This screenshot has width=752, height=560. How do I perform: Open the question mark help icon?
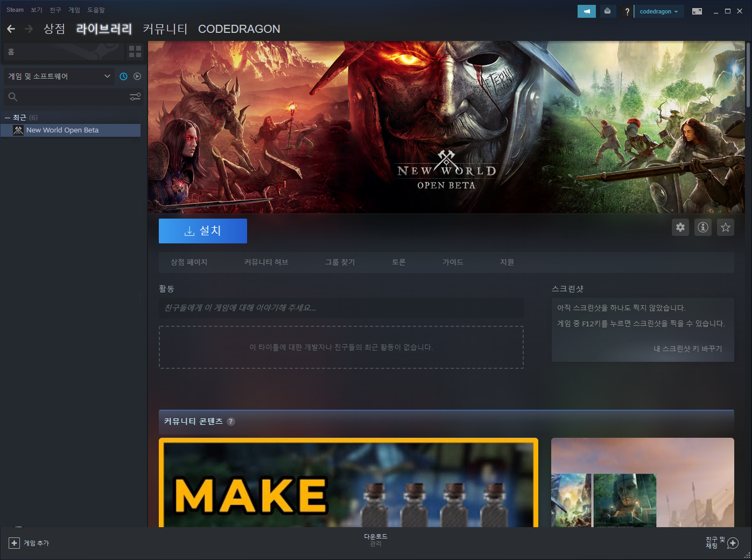coord(627,11)
